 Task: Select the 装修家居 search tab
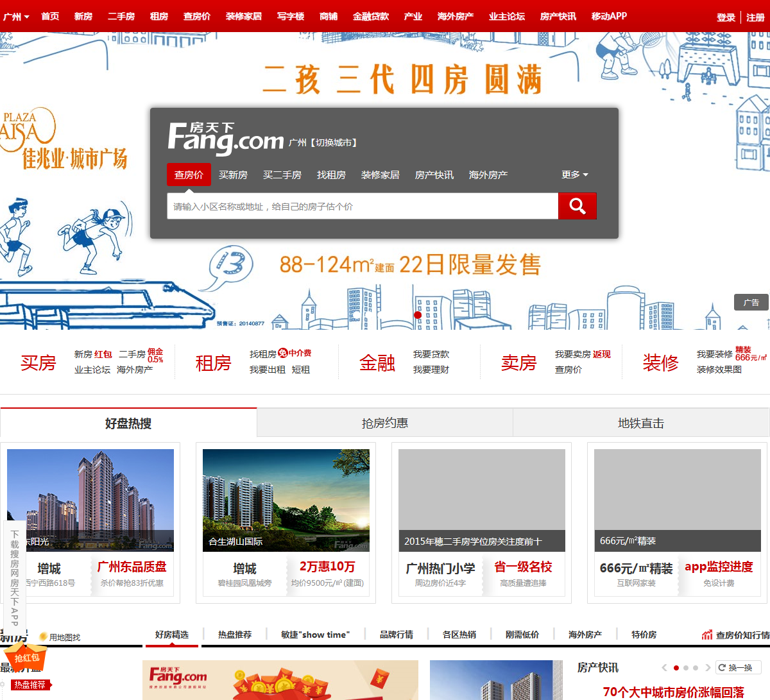click(380, 175)
